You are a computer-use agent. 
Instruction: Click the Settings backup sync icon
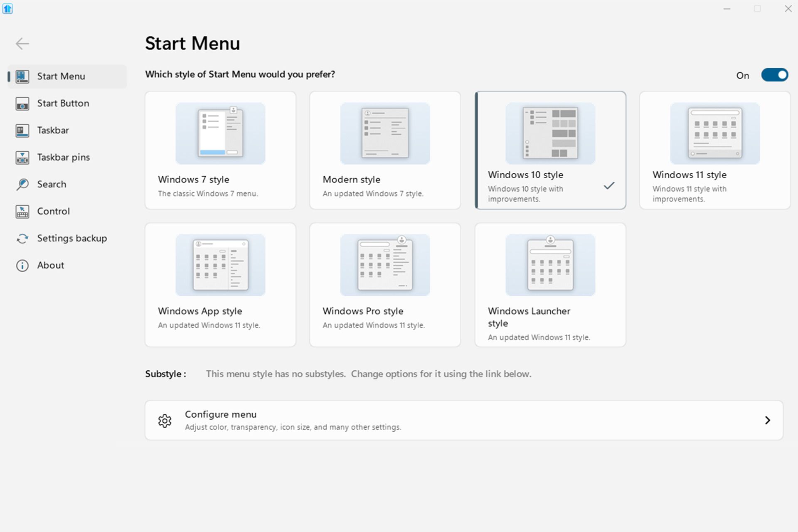(22, 238)
